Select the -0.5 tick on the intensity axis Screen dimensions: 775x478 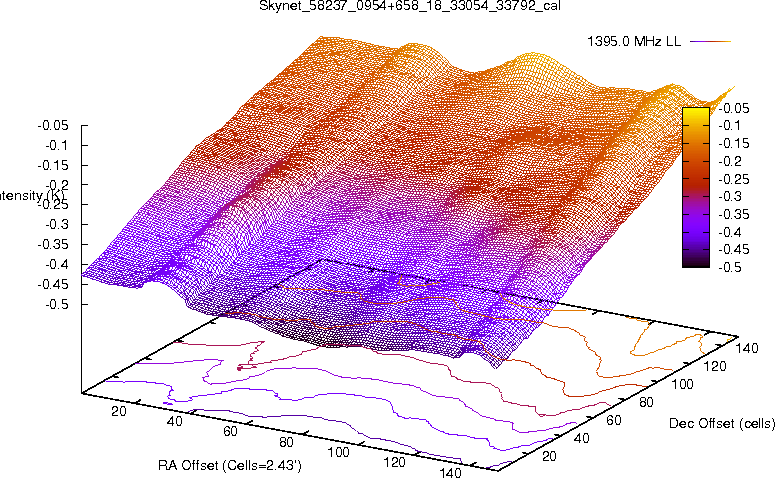(57, 304)
